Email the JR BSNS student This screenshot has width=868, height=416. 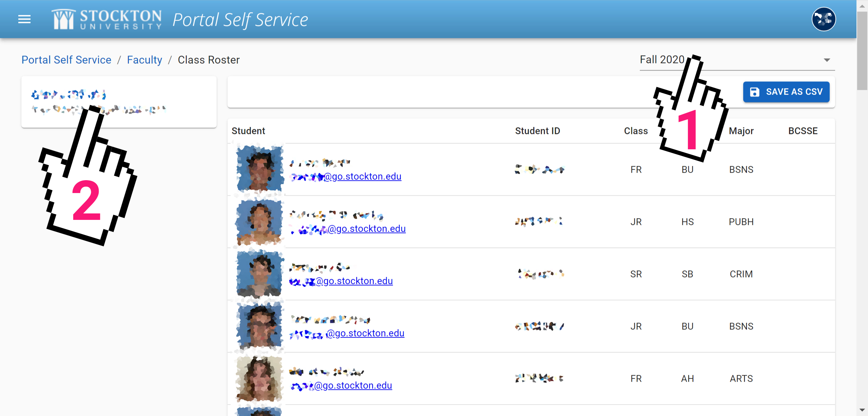point(347,334)
